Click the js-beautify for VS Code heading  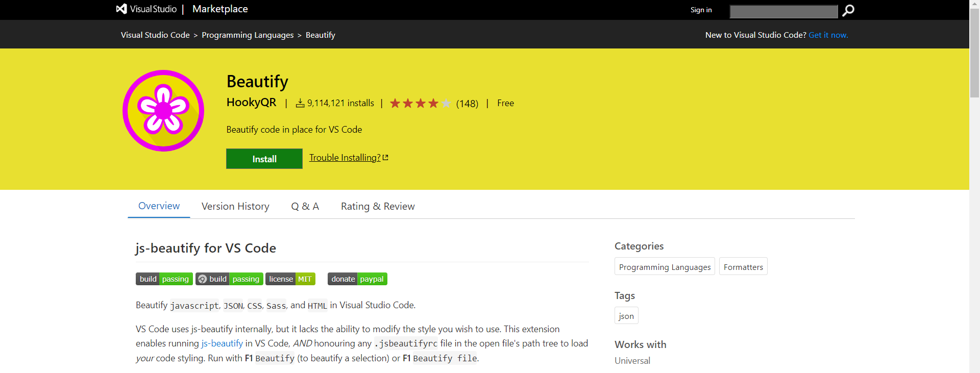tap(206, 248)
